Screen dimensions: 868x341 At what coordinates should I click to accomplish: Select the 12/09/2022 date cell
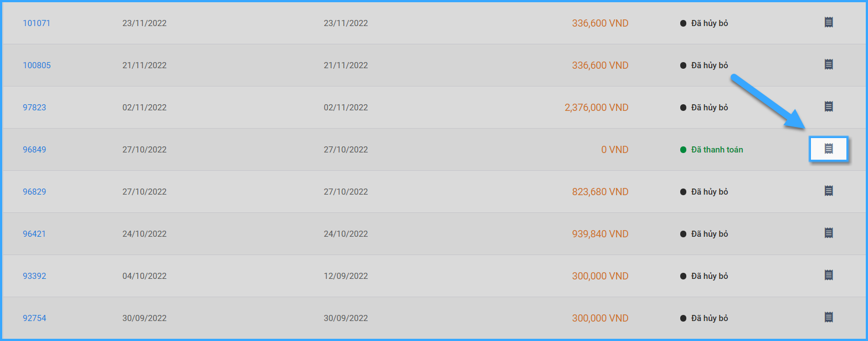346,276
